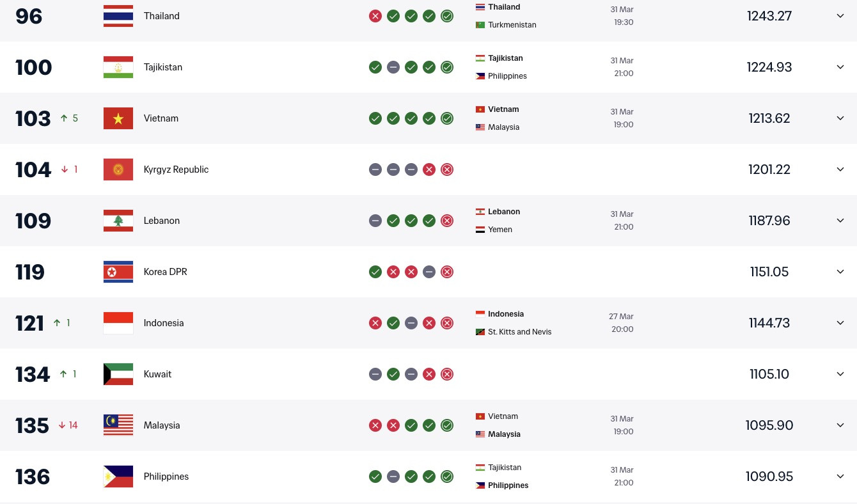Open Turkmenistan from Thailand's next match
The height and width of the screenshot is (504, 857).
click(x=512, y=25)
